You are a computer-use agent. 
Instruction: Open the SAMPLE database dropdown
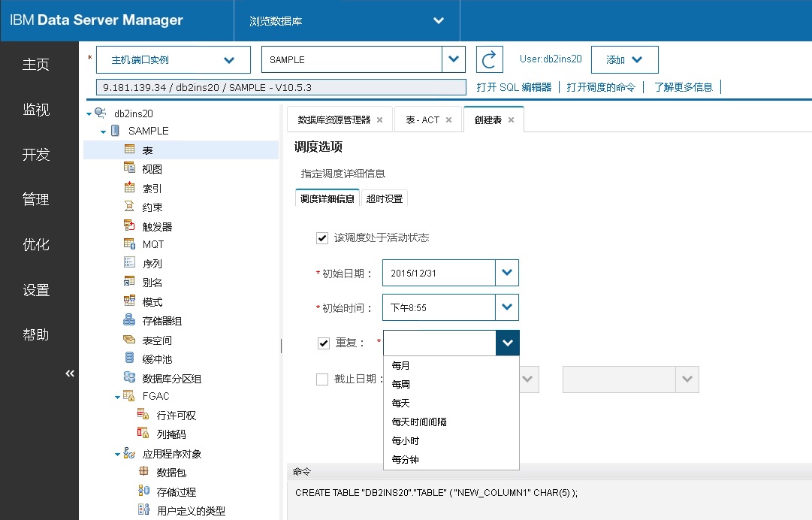(x=454, y=59)
